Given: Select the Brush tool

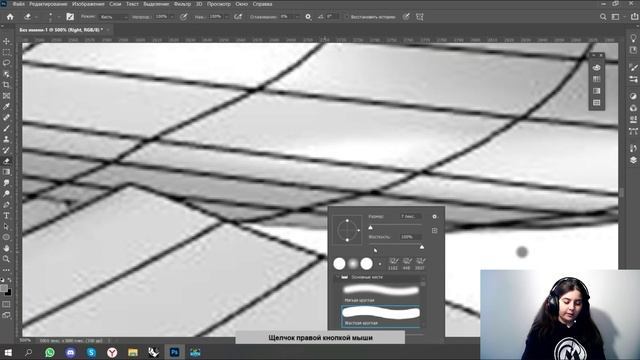Looking at the screenshot, I should click(x=7, y=128).
